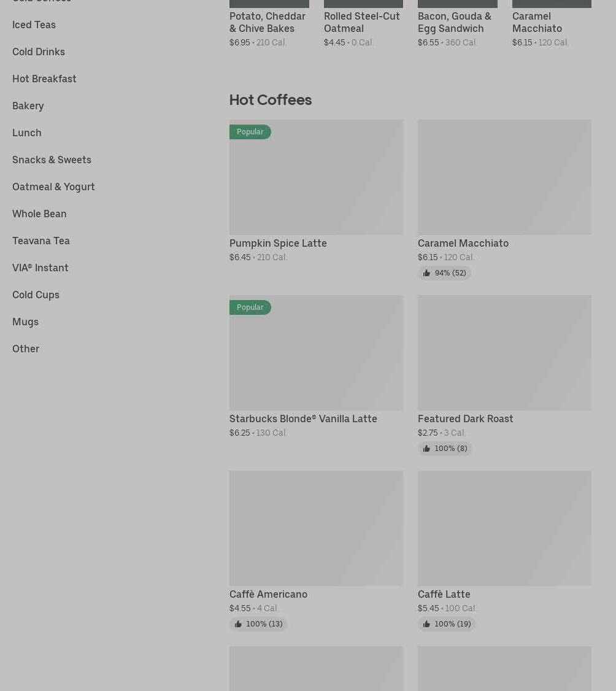This screenshot has width=616, height=691.
Task: Select Teavana Tea category
Action: (x=41, y=241)
